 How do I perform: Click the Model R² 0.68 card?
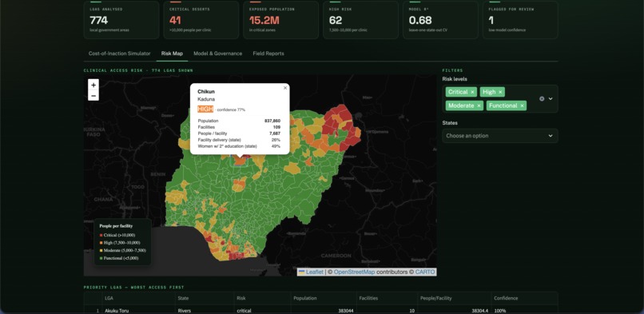440,20
